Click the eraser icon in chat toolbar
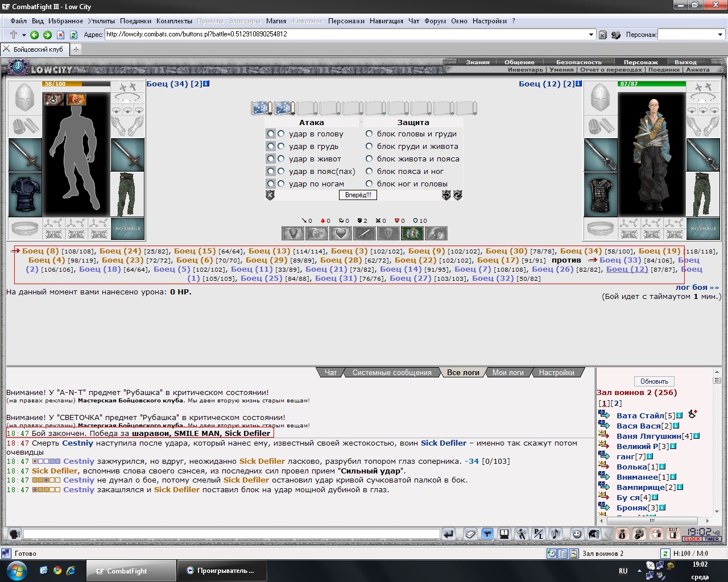728x582 pixels. tap(470, 534)
